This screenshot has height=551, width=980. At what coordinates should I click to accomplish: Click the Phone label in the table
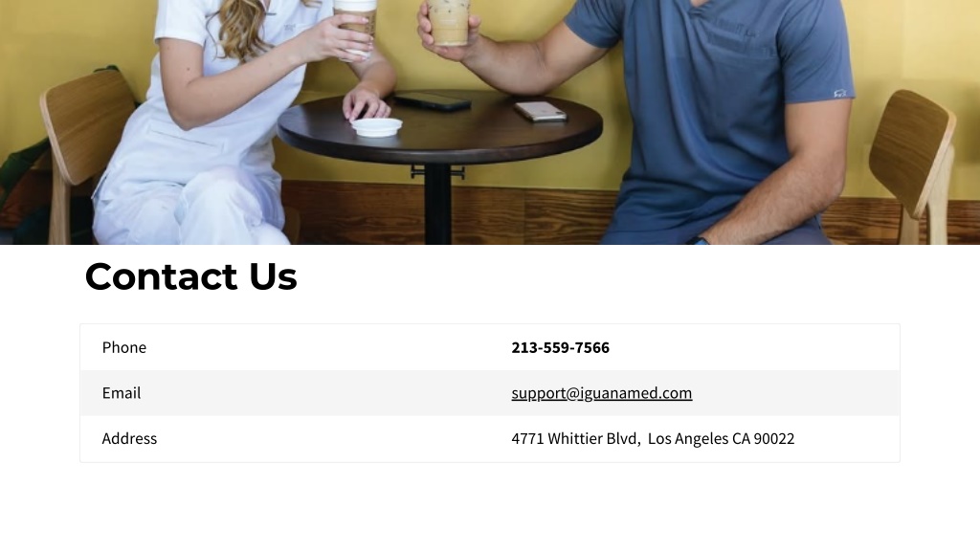tap(123, 347)
